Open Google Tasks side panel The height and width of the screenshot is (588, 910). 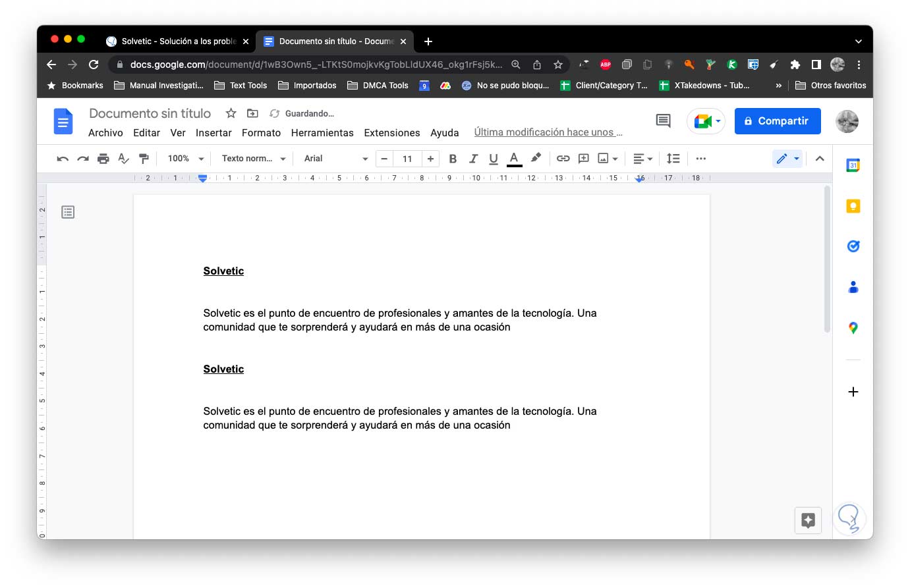[853, 246]
